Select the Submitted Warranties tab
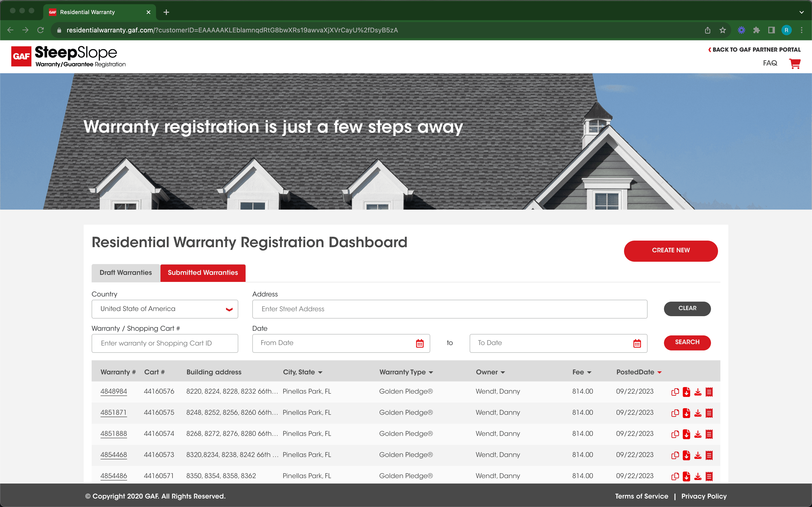The image size is (812, 507). coord(203,273)
